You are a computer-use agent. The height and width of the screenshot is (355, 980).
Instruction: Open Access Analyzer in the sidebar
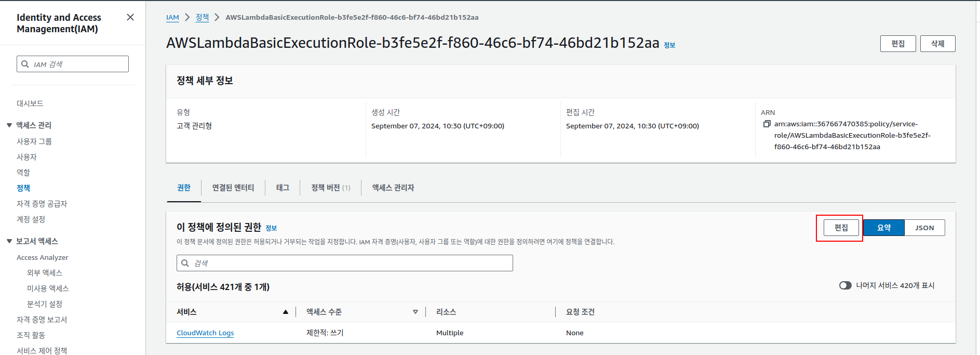click(x=43, y=257)
